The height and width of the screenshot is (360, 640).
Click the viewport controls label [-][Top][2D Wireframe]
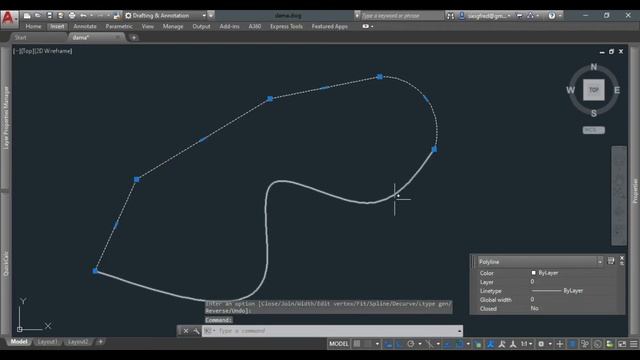pos(42,51)
